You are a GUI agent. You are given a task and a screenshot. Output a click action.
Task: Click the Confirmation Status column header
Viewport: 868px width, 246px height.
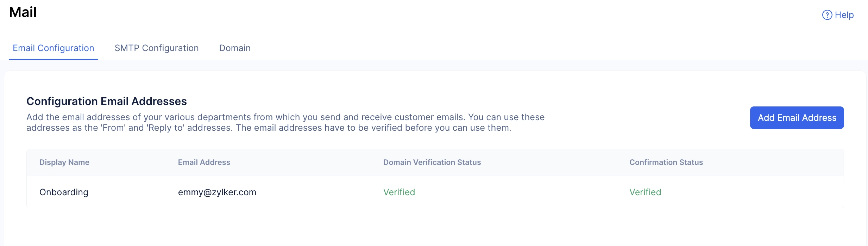pos(666,162)
